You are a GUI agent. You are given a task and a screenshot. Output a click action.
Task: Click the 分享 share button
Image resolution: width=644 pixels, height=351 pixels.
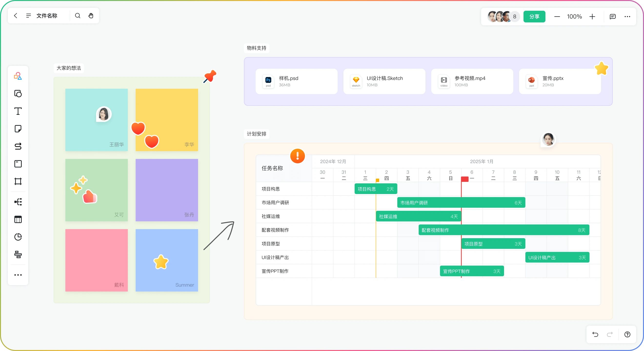(x=534, y=17)
